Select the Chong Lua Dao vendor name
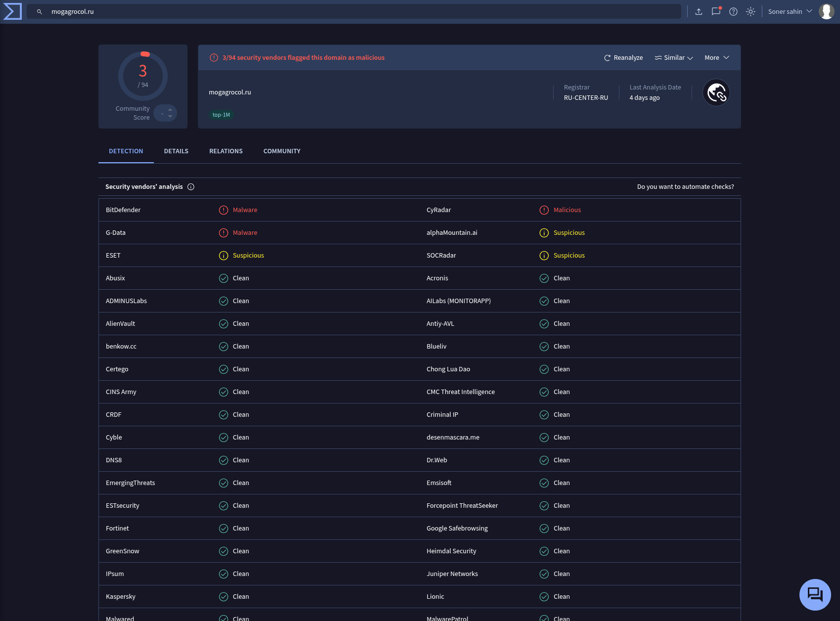The height and width of the screenshot is (621, 840). point(448,369)
